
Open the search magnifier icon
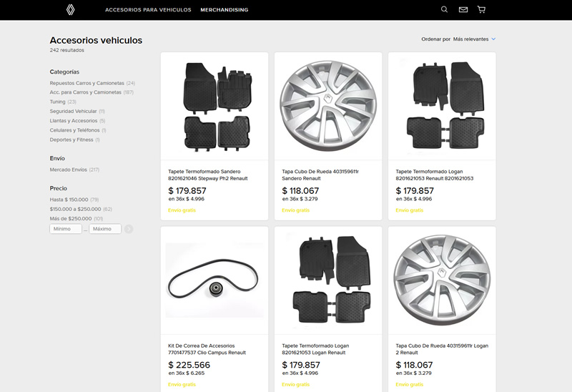(x=444, y=9)
